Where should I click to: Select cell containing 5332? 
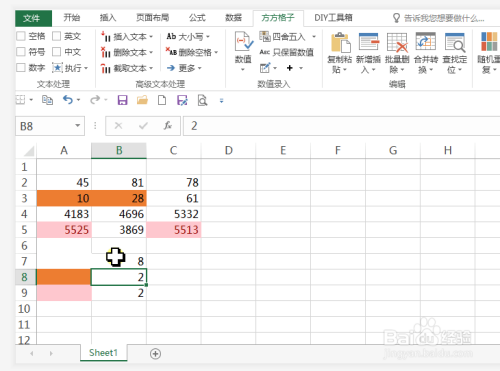click(x=174, y=214)
